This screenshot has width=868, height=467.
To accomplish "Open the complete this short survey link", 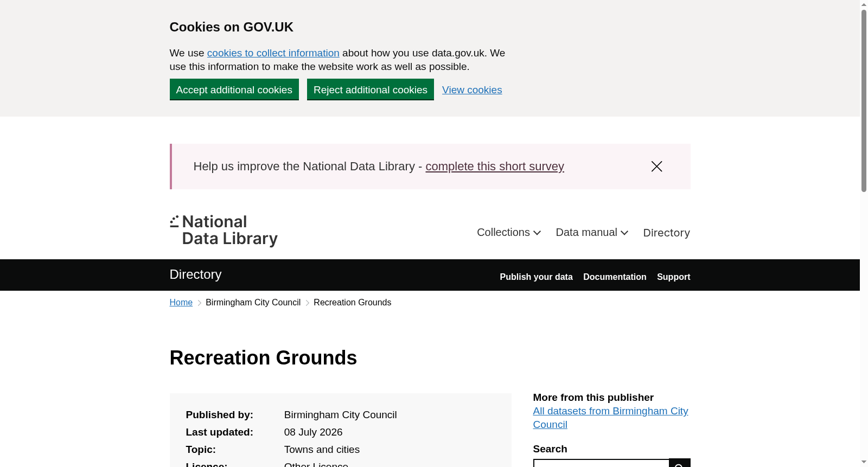I will pos(495,167).
